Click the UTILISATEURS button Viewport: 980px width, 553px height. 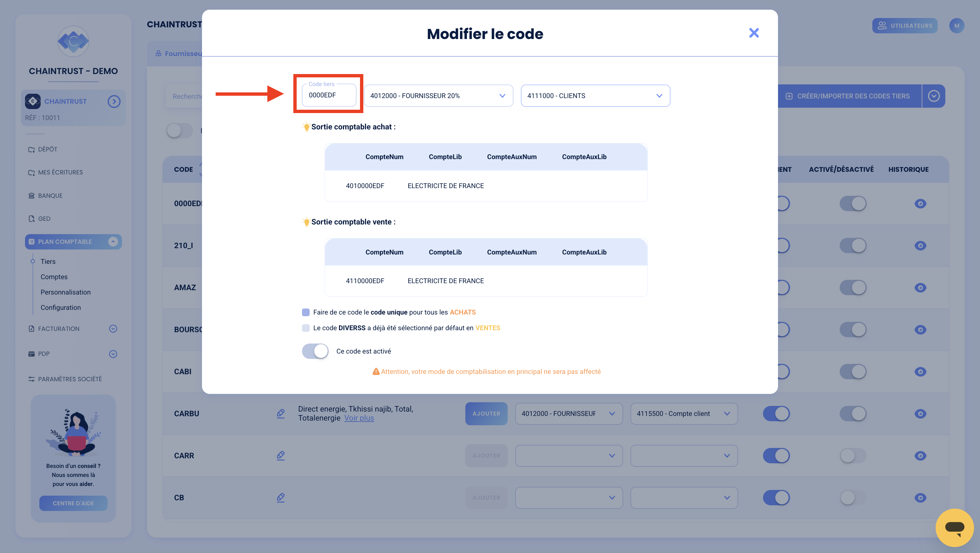point(905,25)
